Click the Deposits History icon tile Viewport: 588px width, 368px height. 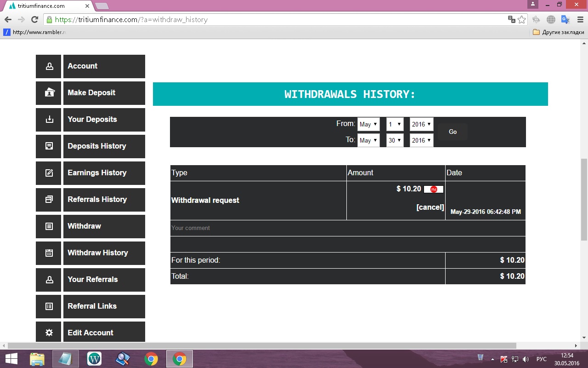48,146
